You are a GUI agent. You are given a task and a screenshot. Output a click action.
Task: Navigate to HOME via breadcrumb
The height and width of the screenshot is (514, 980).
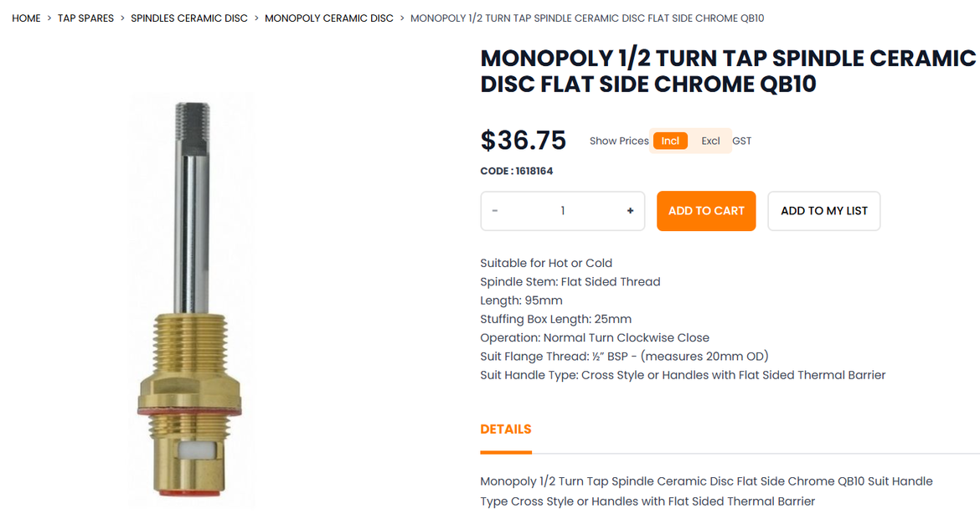click(26, 18)
